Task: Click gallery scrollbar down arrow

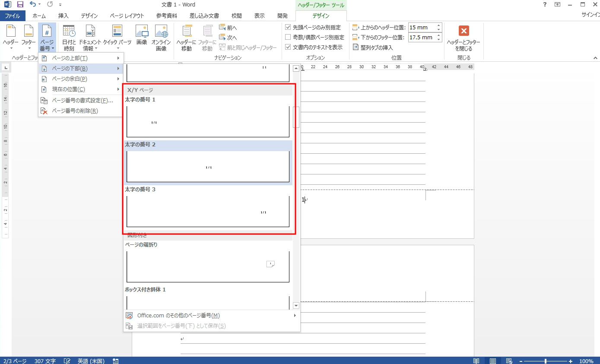Action: (296, 306)
